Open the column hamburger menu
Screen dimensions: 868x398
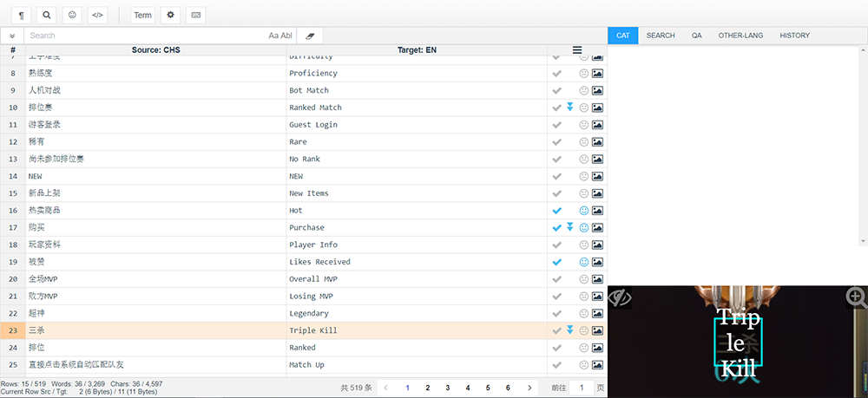[577, 50]
